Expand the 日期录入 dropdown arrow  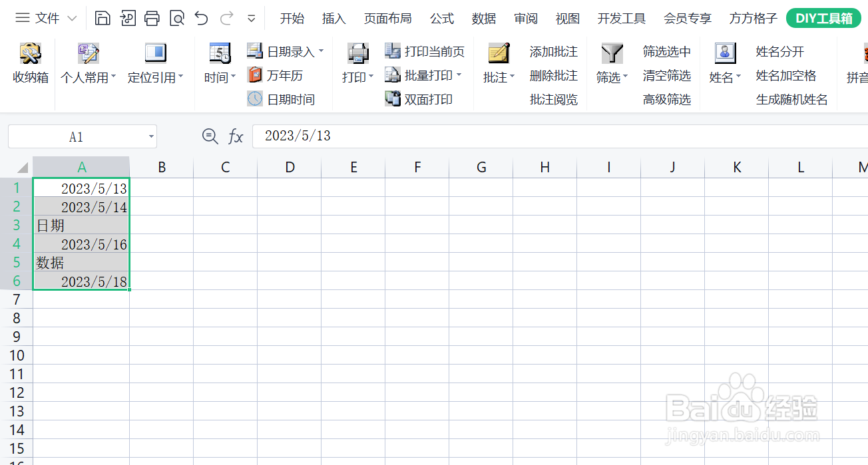point(321,51)
